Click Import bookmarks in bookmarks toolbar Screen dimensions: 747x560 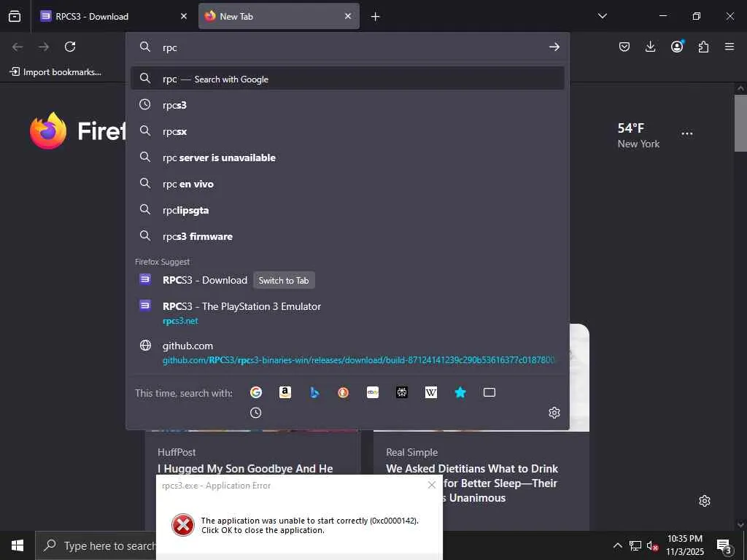point(55,72)
